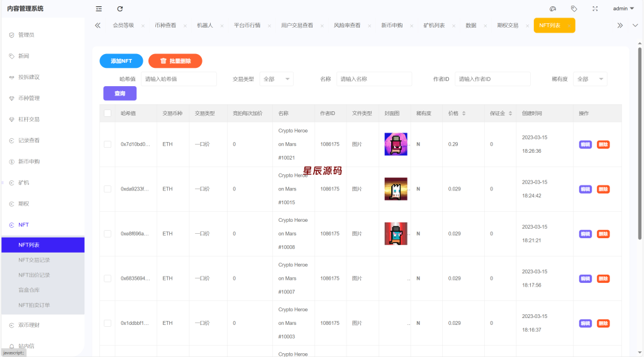Image resolution: width=644 pixels, height=357 pixels.
Task: Delete the Crypto Heroe #10007 row
Action: click(603, 278)
